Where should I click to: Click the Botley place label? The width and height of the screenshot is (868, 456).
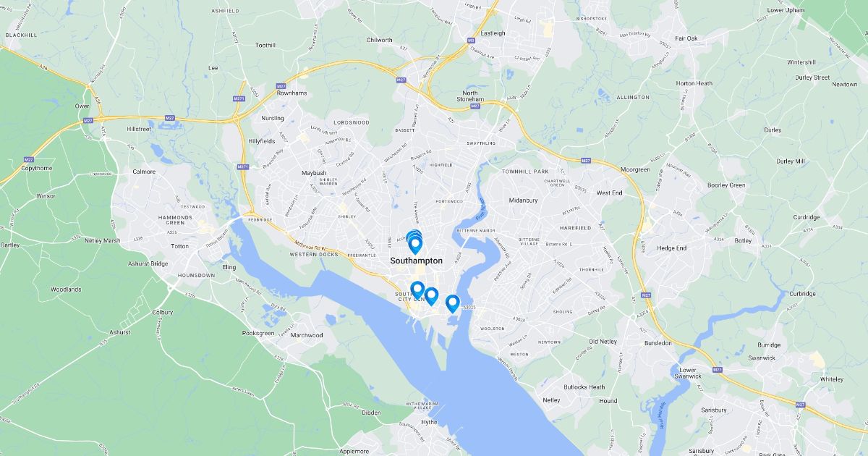[743, 240]
